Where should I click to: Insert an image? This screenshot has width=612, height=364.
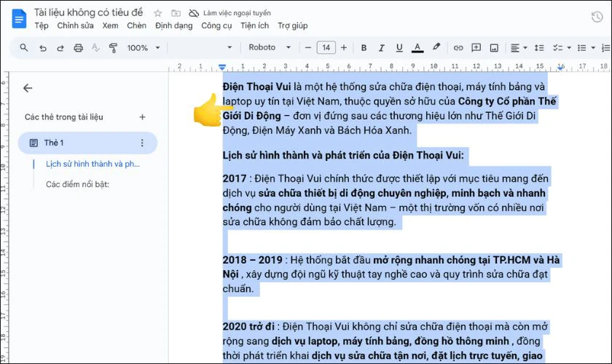coord(494,47)
